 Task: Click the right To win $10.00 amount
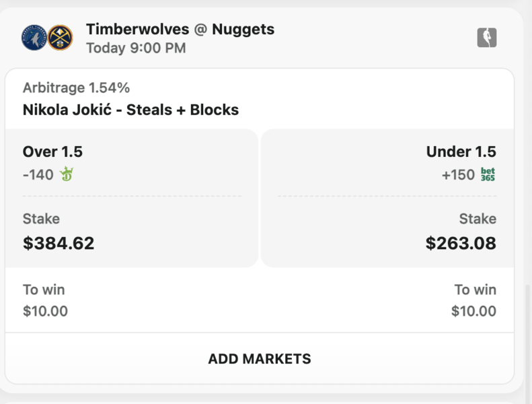point(473,311)
